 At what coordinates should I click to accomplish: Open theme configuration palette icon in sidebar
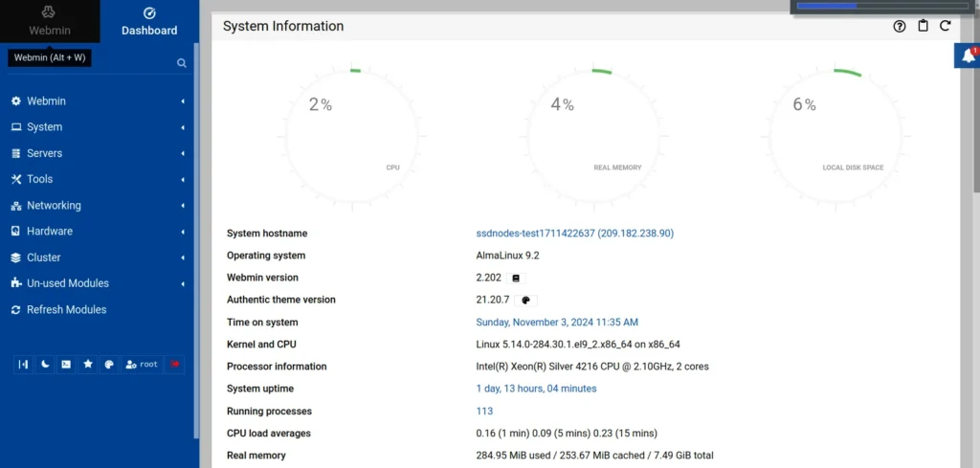[x=109, y=365]
